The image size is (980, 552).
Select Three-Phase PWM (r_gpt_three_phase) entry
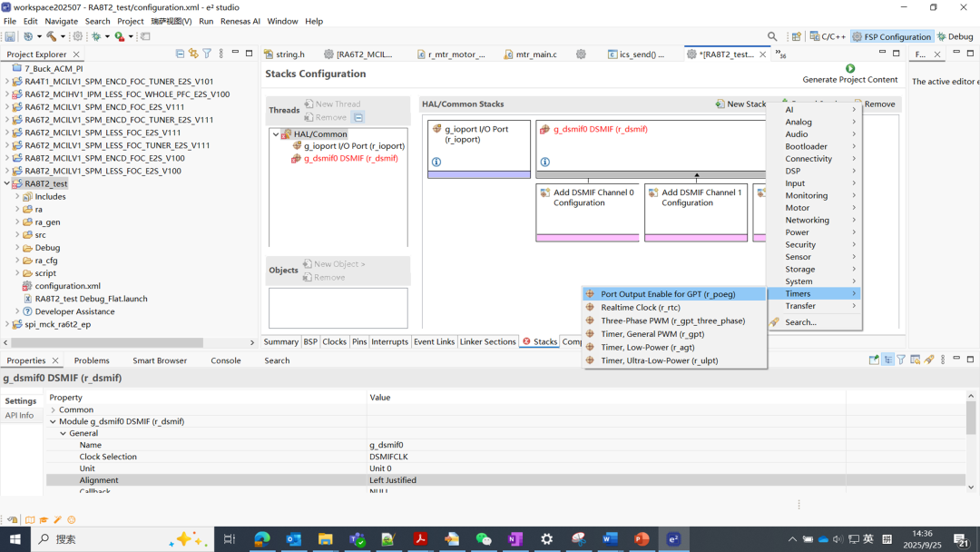point(673,320)
